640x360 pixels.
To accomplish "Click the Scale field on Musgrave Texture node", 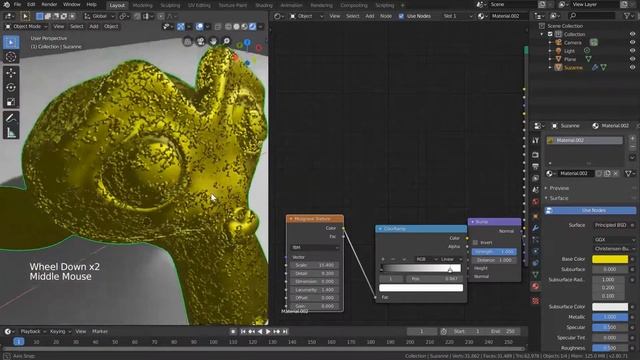I will point(314,265).
